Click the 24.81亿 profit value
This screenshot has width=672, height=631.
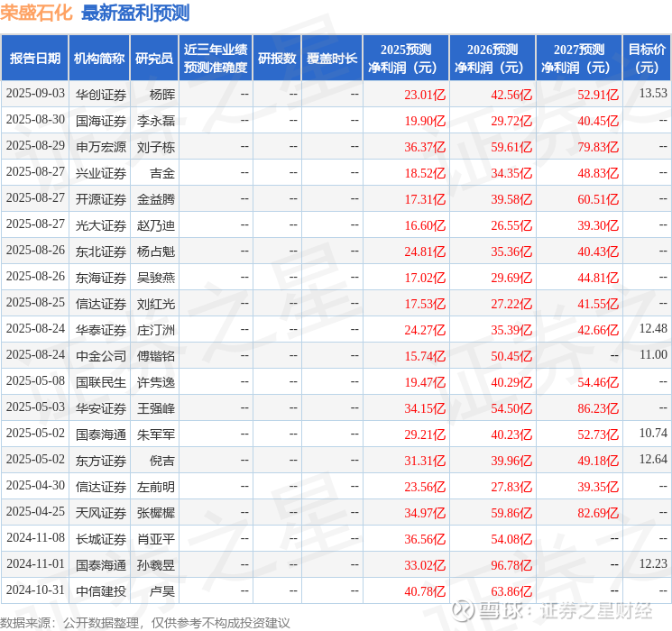pos(425,251)
